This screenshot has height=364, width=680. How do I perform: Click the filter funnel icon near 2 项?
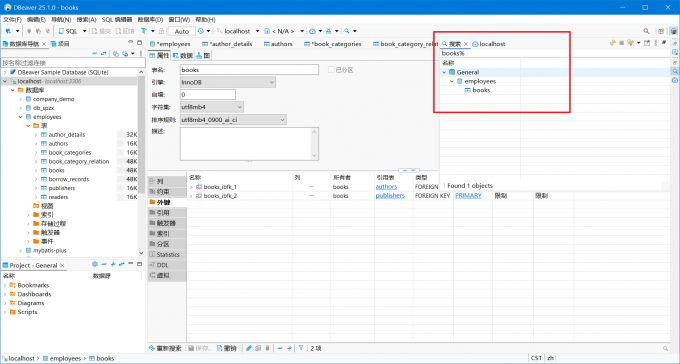point(301,348)
